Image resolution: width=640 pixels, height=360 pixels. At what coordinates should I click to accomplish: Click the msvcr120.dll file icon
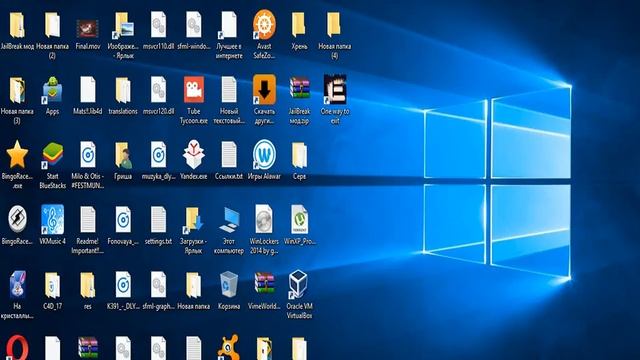pyautogui.click(x=158, y=90)
